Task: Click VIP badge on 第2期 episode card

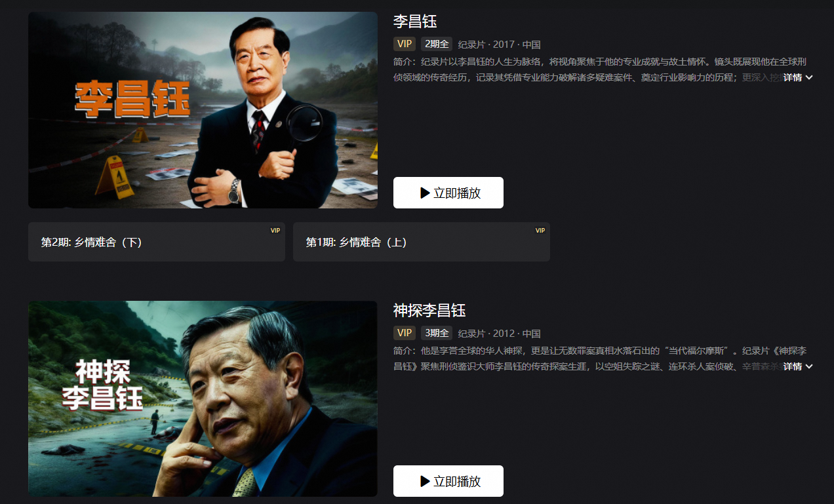Action: pyautogui.click(x=275, y=230)
